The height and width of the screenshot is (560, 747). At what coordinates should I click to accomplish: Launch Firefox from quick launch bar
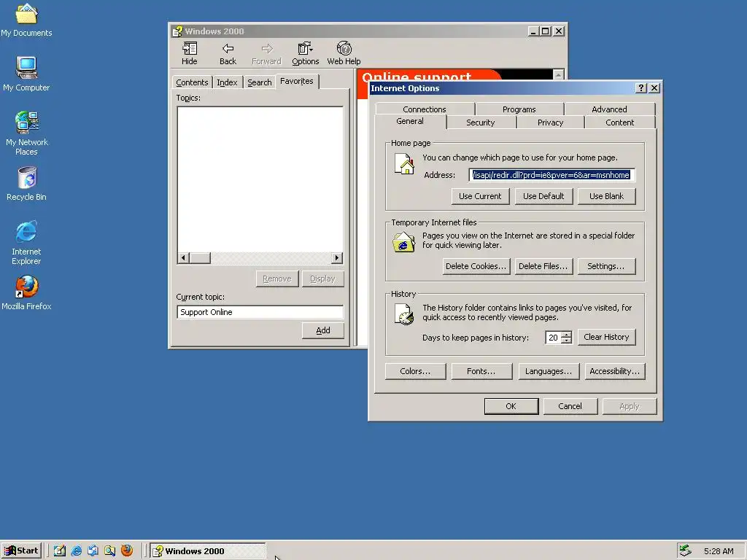(x=127, y=551)
